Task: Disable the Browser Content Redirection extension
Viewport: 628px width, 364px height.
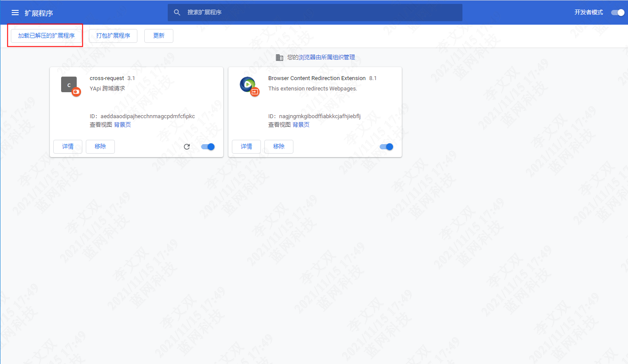Action: coord(386,147)
